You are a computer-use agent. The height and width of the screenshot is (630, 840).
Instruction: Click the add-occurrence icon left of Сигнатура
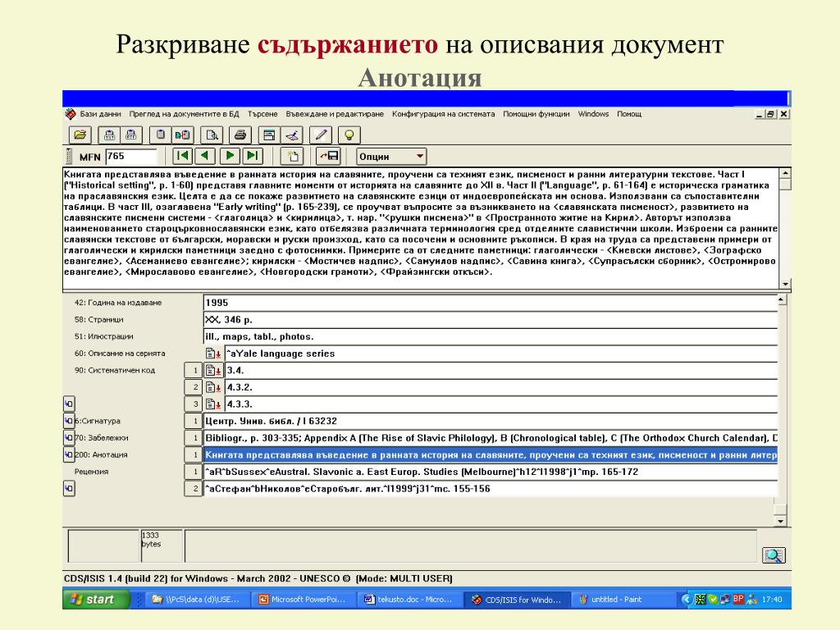click(69, 421)
